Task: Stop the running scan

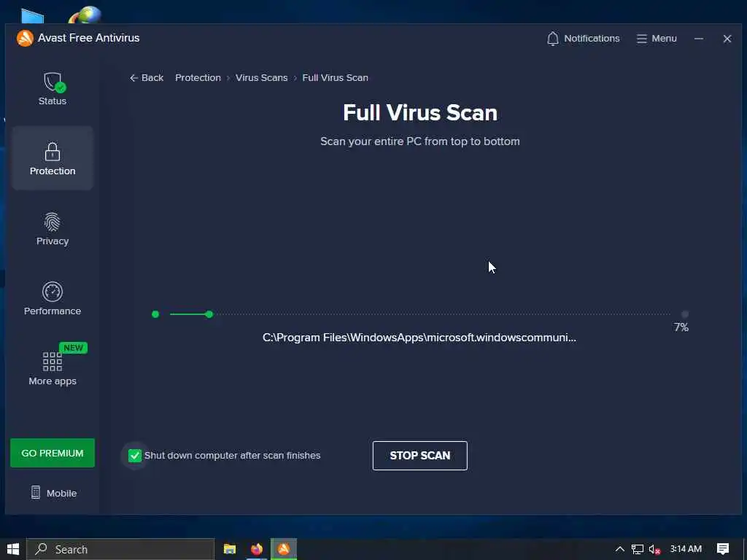Action: pos(419,456)
